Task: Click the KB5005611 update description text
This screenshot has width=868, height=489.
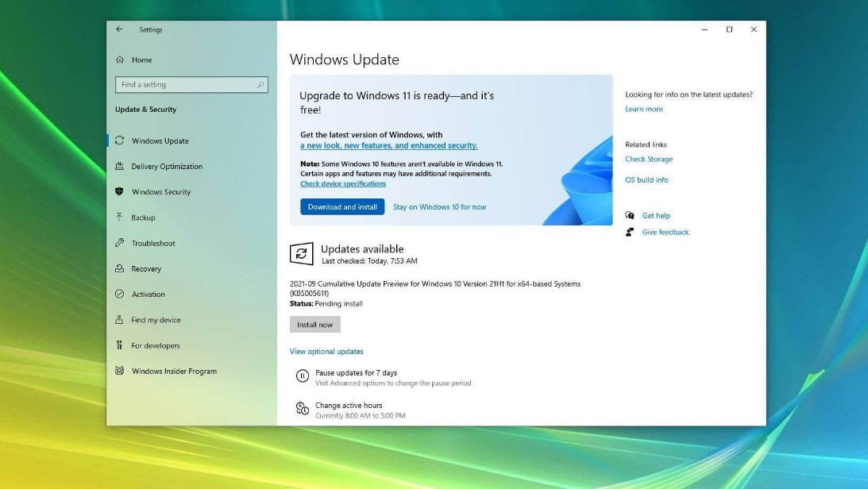Action: (x=435, y=288)
